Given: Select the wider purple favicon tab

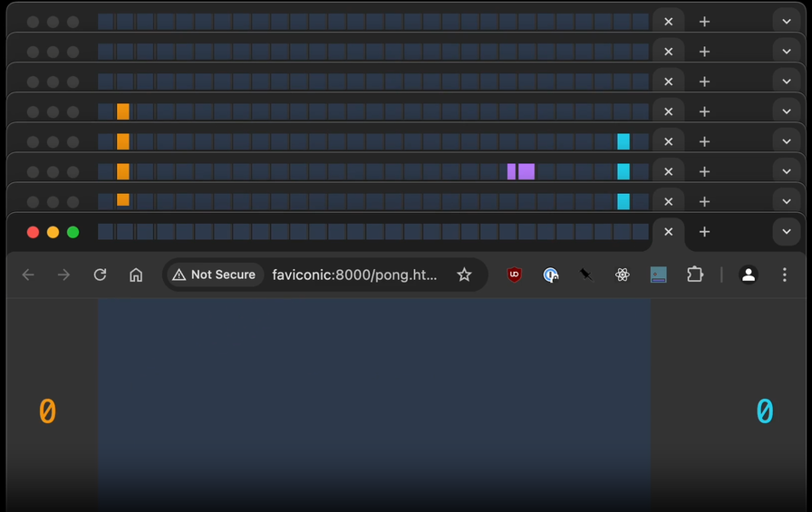Looking at the screenshot, I should (x=527, y=171).
